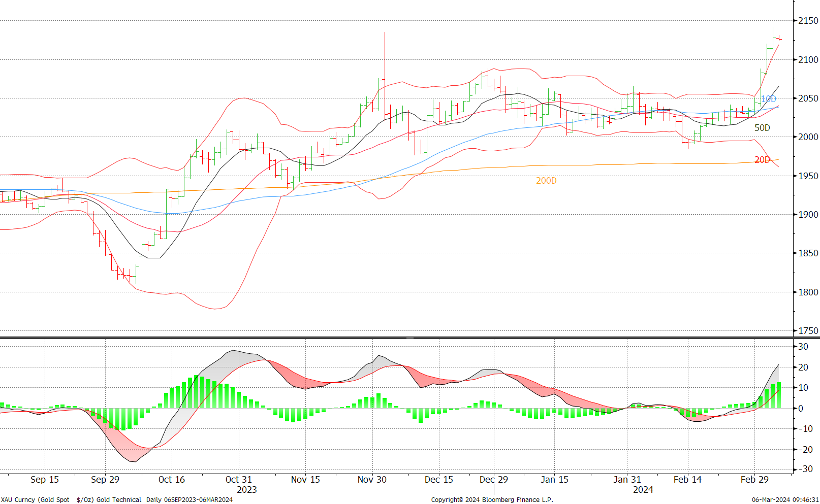Select the 2000 price axis label

click(x=808, y=137)
